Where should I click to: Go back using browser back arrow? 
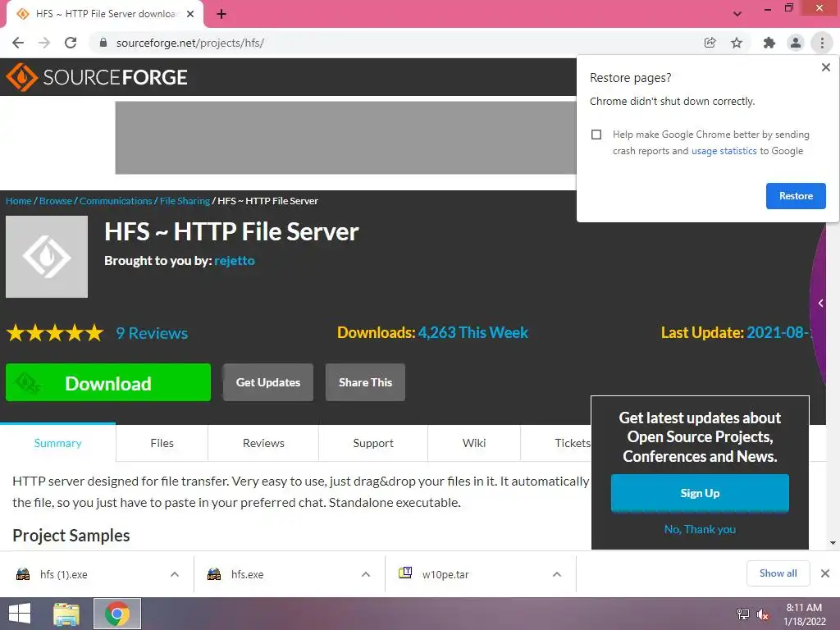pos(18,43)
